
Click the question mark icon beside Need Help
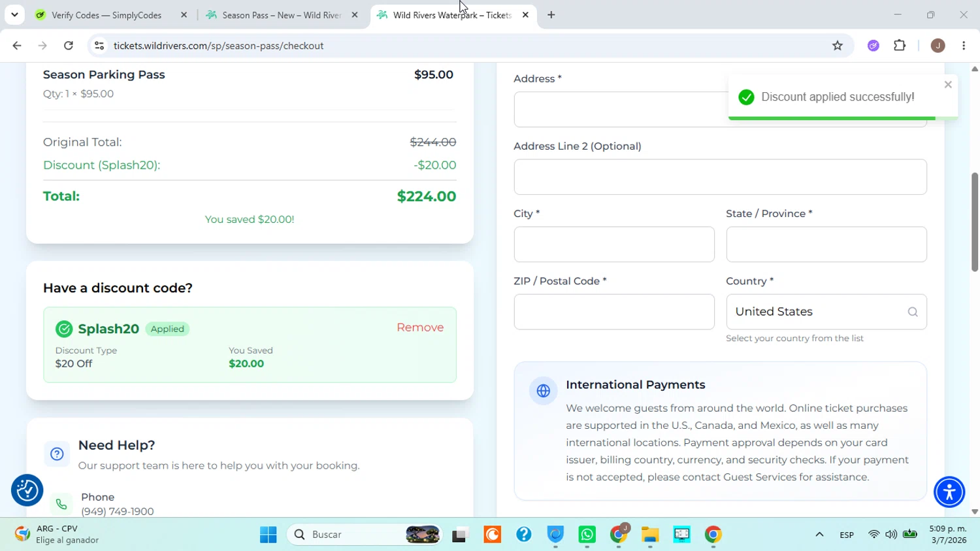57,454
